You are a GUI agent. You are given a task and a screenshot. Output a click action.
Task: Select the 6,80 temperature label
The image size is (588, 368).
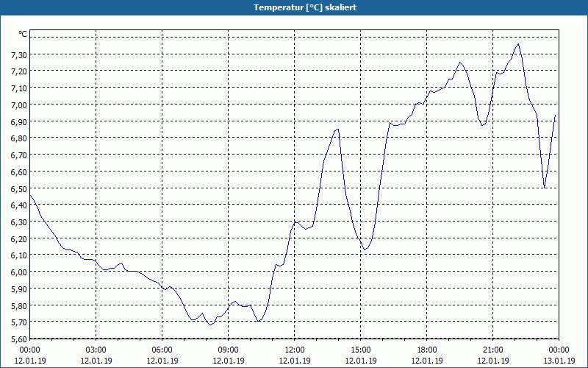pos(19,138)
